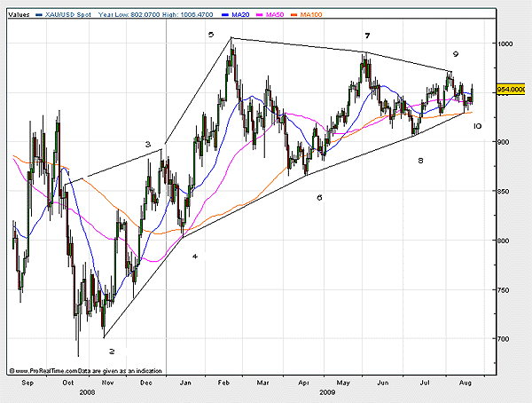Select wave label 5 at chart peak
This screenshot has width=532, height=403.
click(x=210, y=35)
